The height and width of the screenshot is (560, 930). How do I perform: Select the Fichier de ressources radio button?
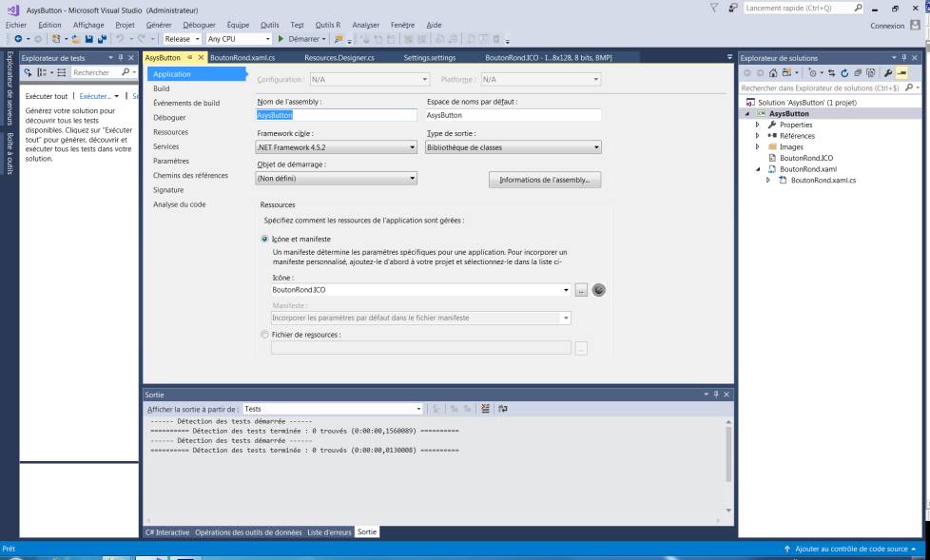point(264,335)
